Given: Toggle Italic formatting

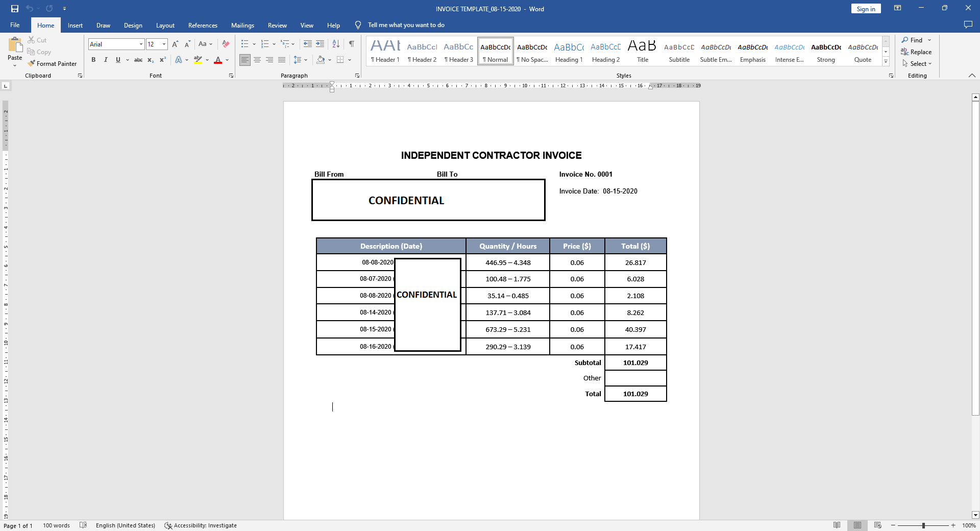Looking at the screenshot, I should click(x=106, y=60).
